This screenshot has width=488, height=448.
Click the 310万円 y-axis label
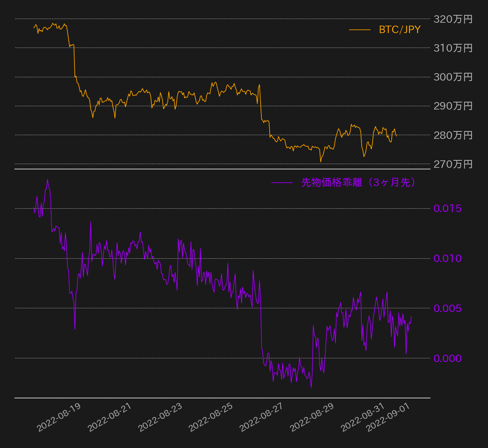coord(453,48)
